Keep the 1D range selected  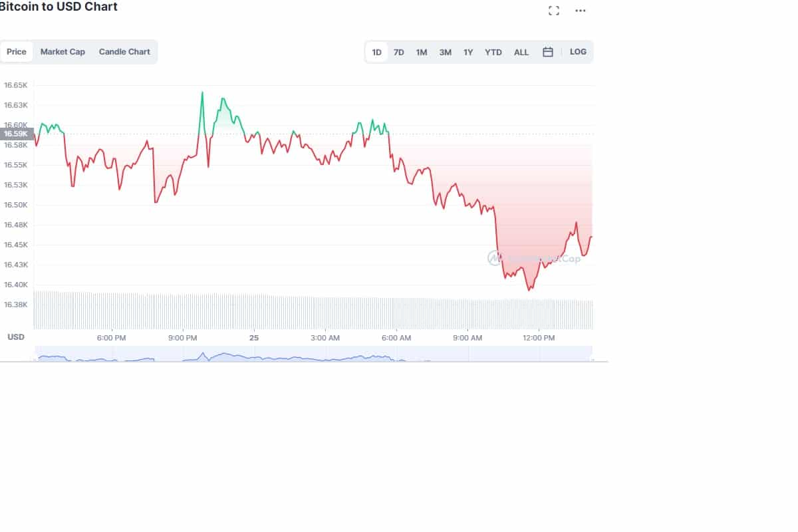pos(376,51)
